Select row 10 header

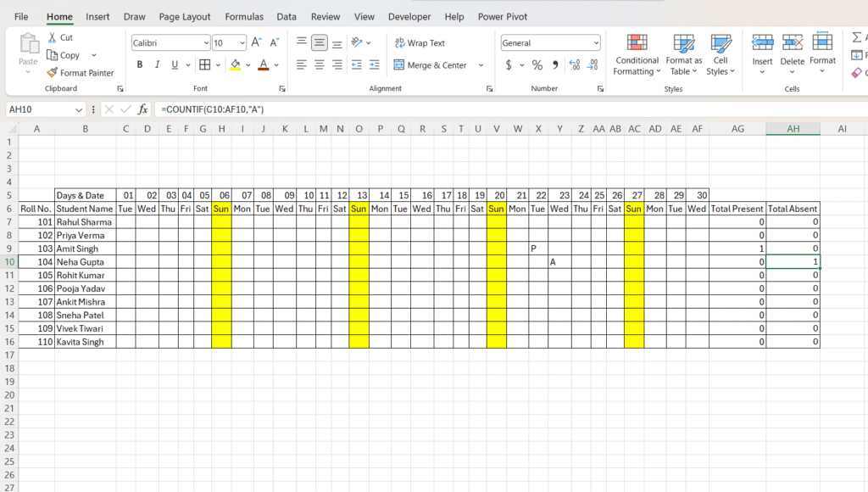(9, 261)
